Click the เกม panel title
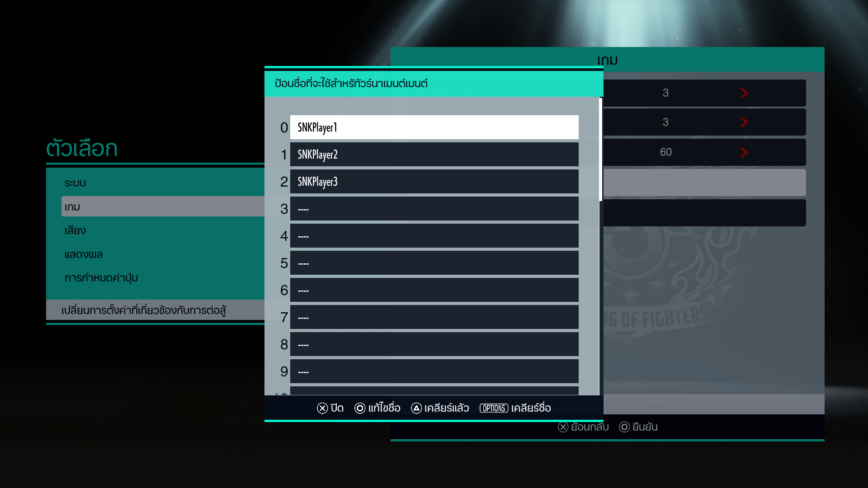Image resolution: width=868 pixels, height=488 pixels. point(607,60)
